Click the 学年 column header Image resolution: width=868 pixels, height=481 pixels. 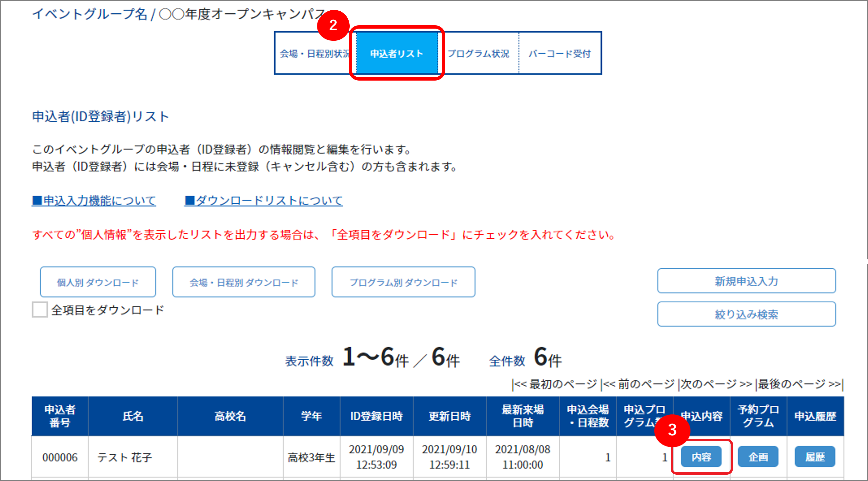point(311,416)
